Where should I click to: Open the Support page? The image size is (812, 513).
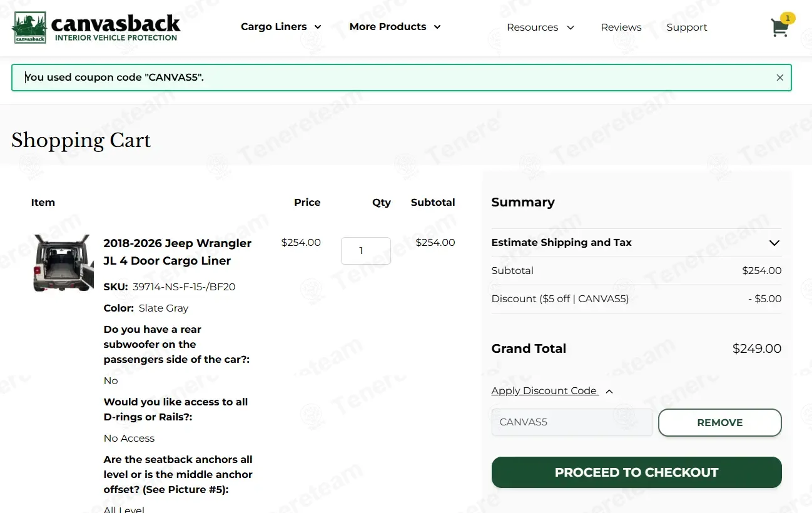687,28
